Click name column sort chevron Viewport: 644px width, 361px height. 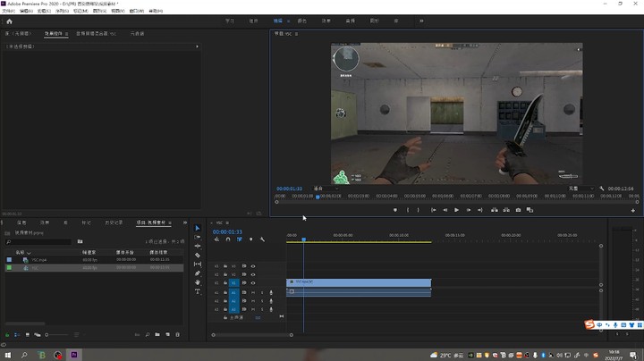point(29,253)
